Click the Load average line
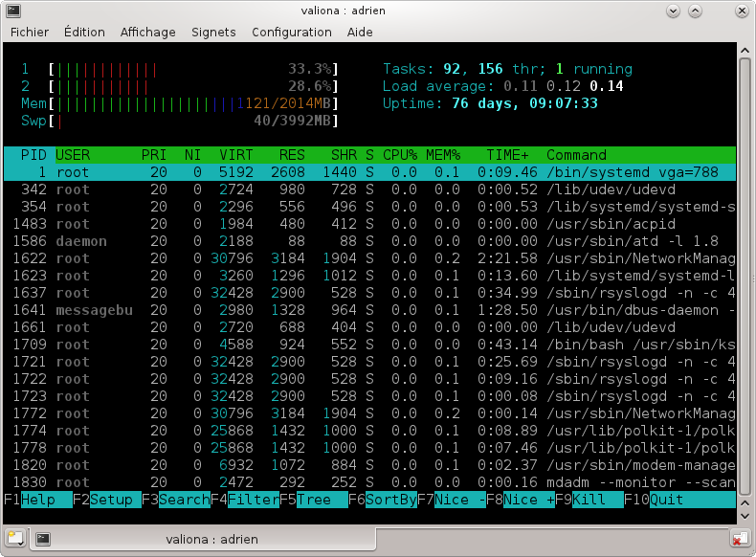Screen dimensions: 756x557 pos(502,86)
